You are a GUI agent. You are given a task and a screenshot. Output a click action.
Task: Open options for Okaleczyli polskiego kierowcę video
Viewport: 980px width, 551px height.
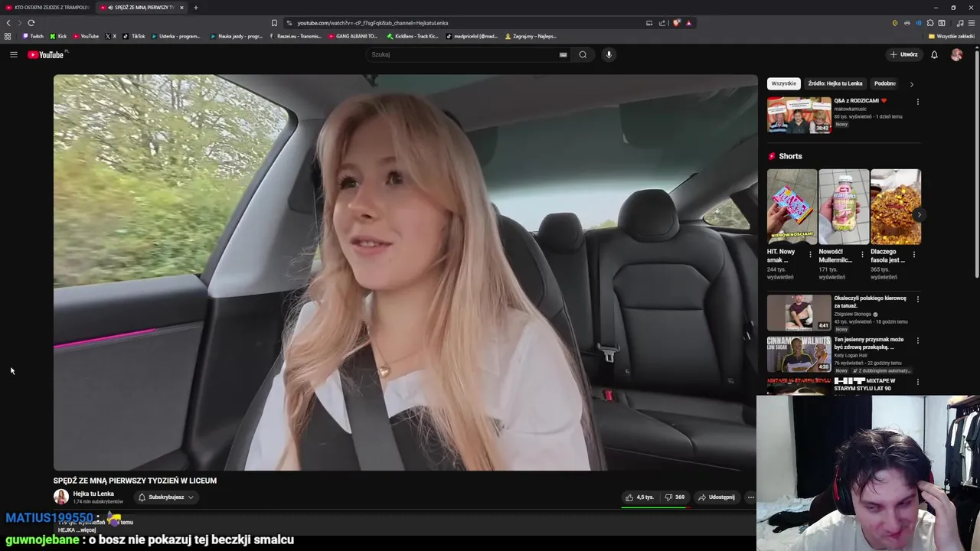tap(917, 298)
